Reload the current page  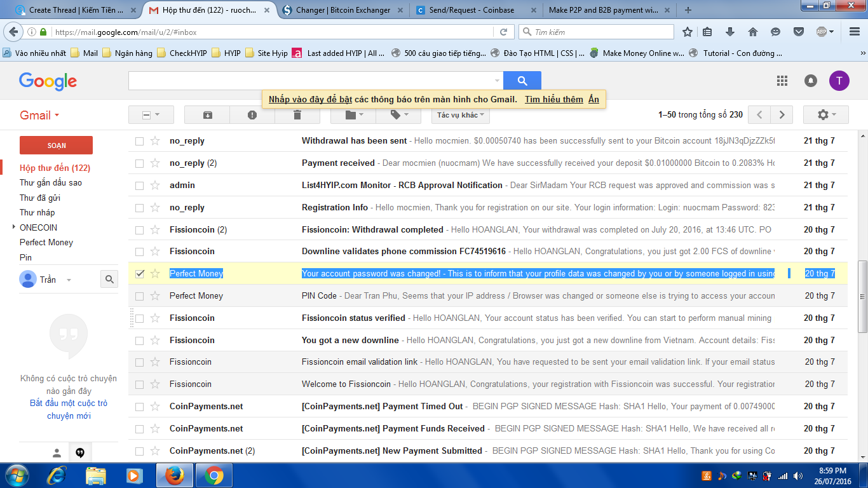pos(503,32)
